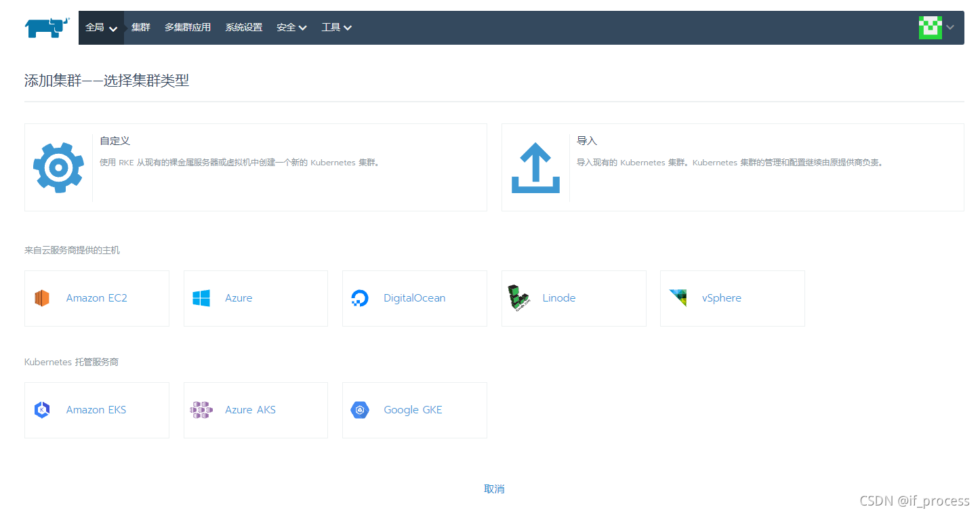
Task: Open 系统设置 system settings
Action: (x=244, y=28)
